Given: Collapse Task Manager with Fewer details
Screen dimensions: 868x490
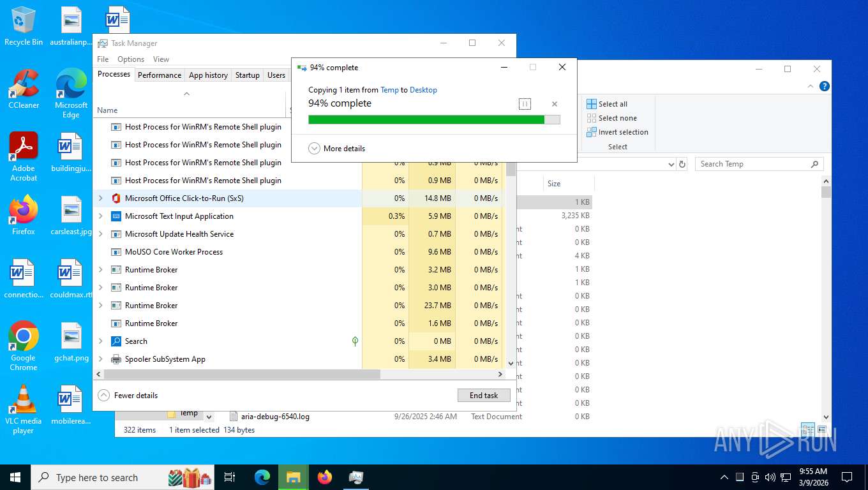Looking at the screenshot, I should click(x=128, y=396).
